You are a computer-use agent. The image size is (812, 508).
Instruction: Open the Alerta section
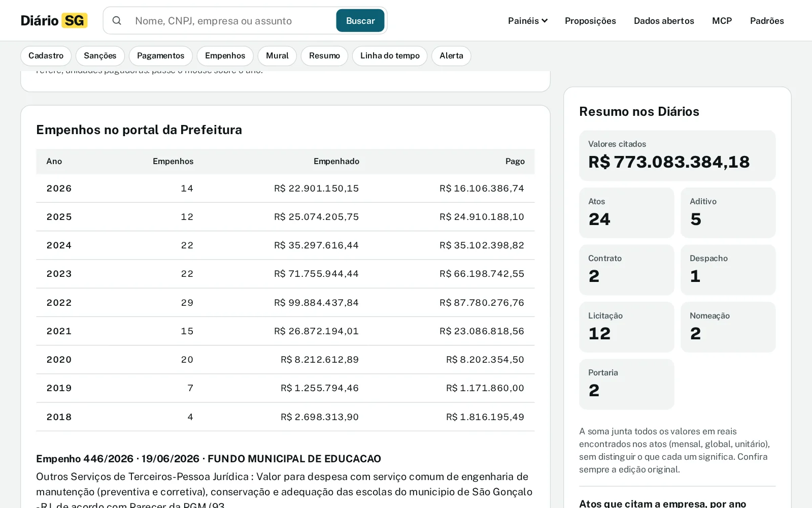coord(451,56)
